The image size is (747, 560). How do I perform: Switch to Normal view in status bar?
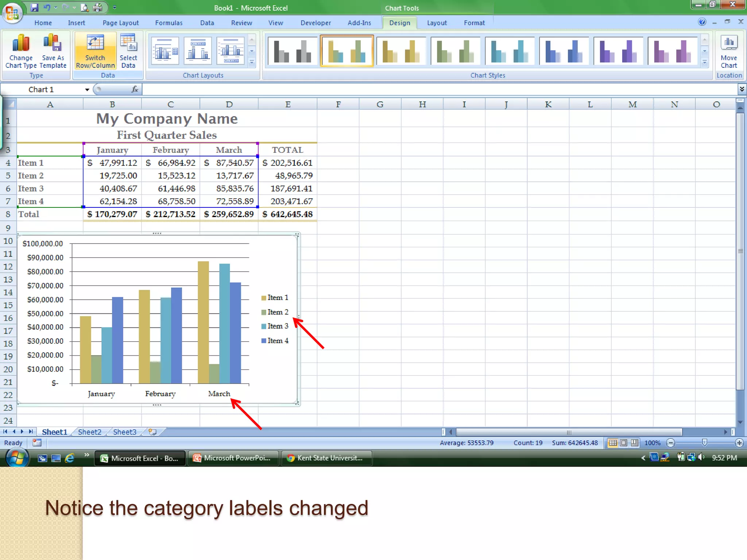[x=613, y=443]
